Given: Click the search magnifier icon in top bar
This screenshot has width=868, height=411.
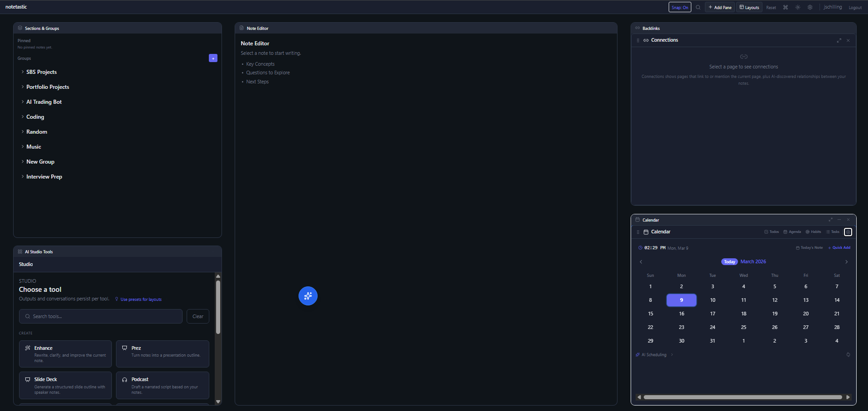Looking at the screenshot, I should click(698, 7).
